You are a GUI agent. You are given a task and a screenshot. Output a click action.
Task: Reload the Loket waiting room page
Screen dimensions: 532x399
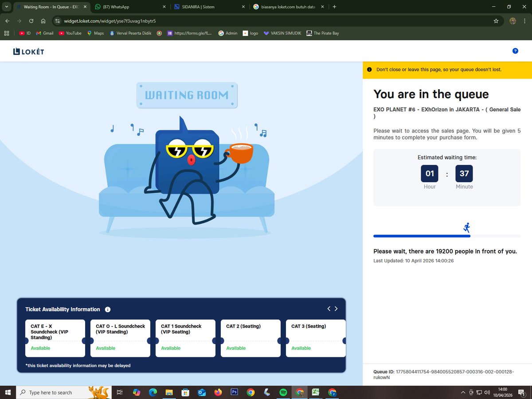click(x=31, y=21)
